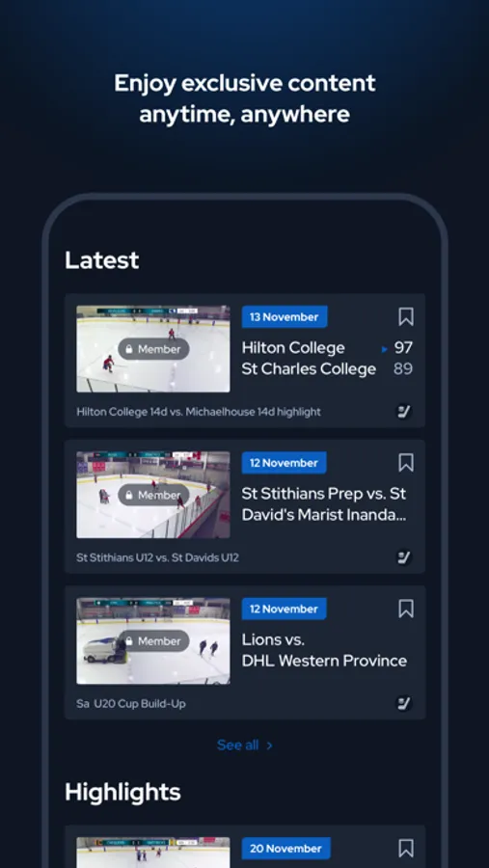
Task: Open the Latest section heading
Action: [x=102, y=260]
